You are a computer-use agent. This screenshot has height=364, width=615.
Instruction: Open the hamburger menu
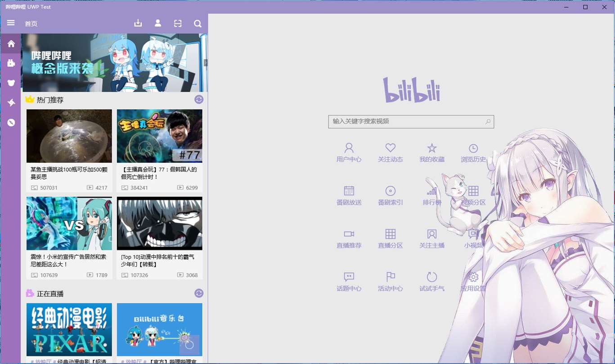click(11, 23)
